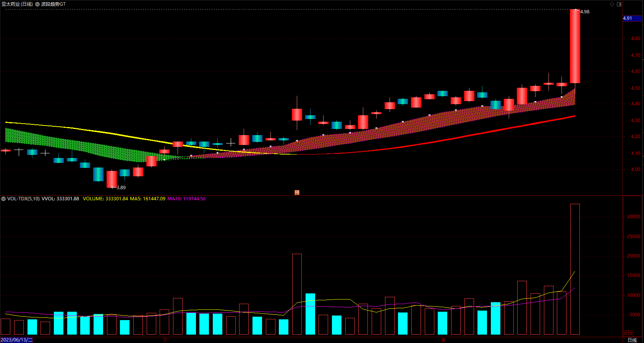Click the VVOL: 333301.88 value

pyautogui.click(x=60, y=199)
